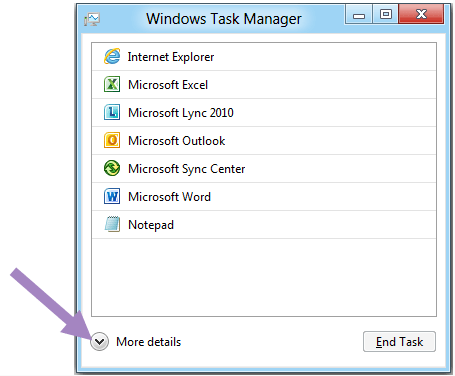Minimize the Task Manager window
Viewport: 455px width, 376px height.
point(359,15)
